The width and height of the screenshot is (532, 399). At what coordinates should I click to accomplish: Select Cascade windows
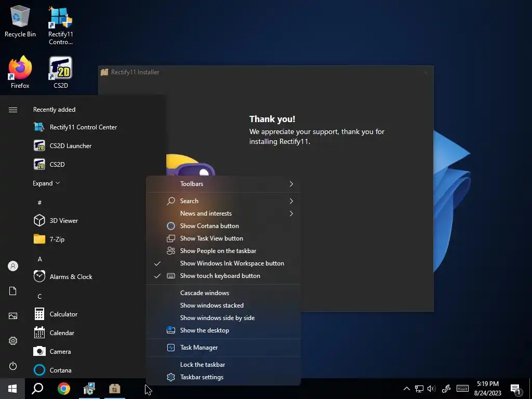[223, 293]
